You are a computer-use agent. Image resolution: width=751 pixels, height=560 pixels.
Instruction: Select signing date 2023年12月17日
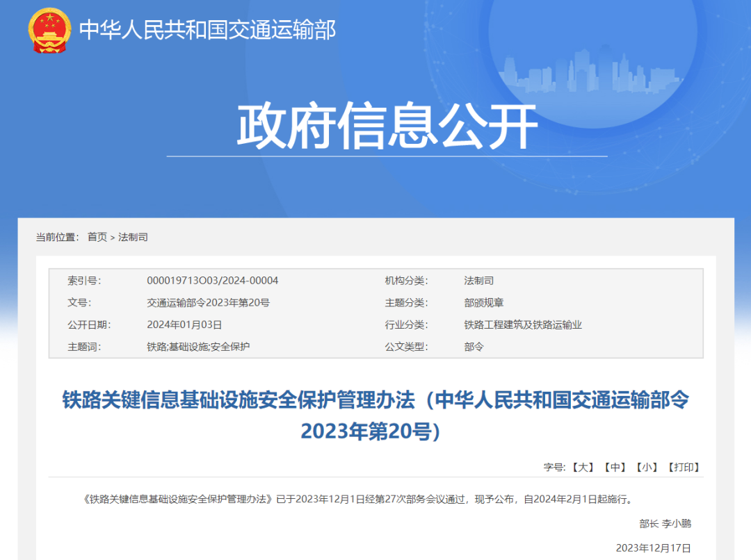[x=654, y=548]
